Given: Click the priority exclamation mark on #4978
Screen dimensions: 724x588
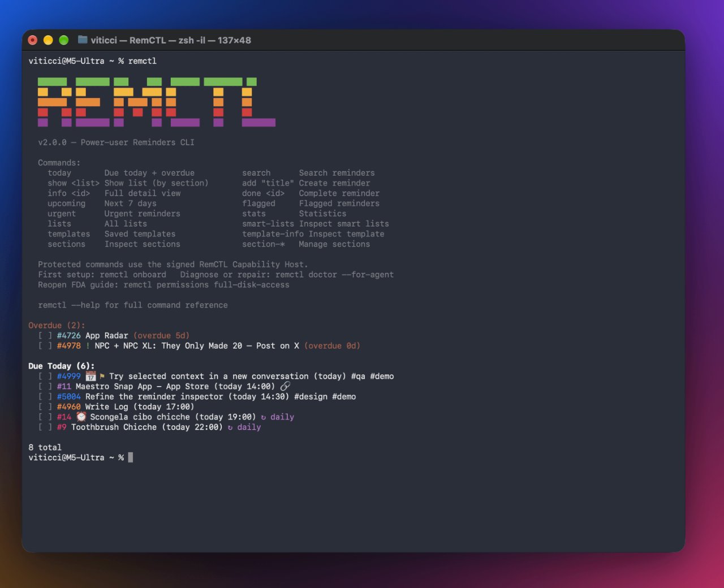Looking at the screenshot, I should pyautogui.click(x=88, y=346).
